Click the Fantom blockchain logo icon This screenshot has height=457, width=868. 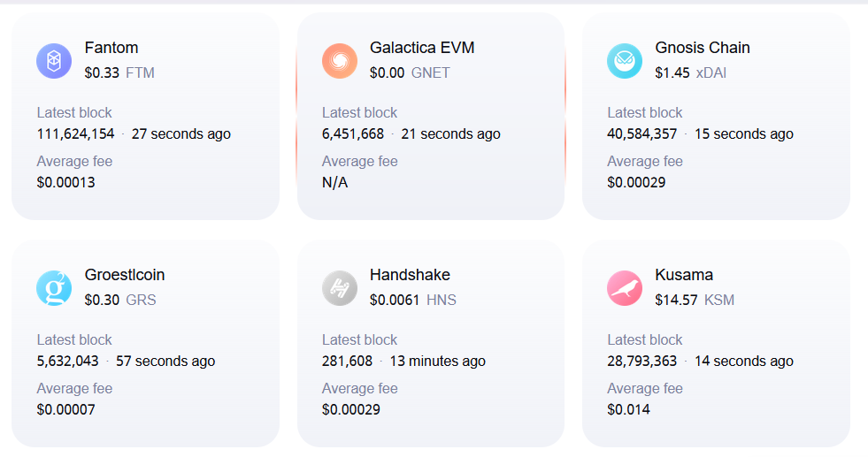pyautogui.click(x=54, y=61)
